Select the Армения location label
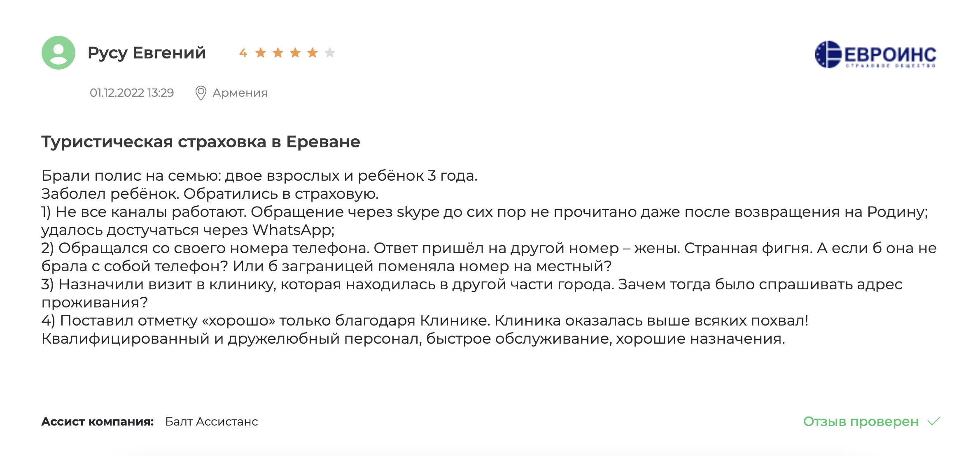 point(240,93)
